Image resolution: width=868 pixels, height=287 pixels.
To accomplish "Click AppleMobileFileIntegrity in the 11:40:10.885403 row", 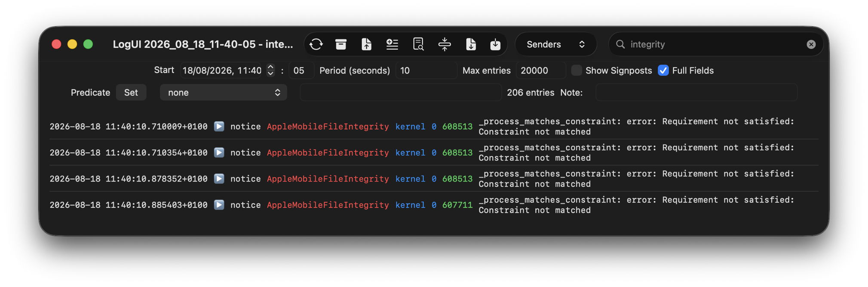I will pos(328,205).
